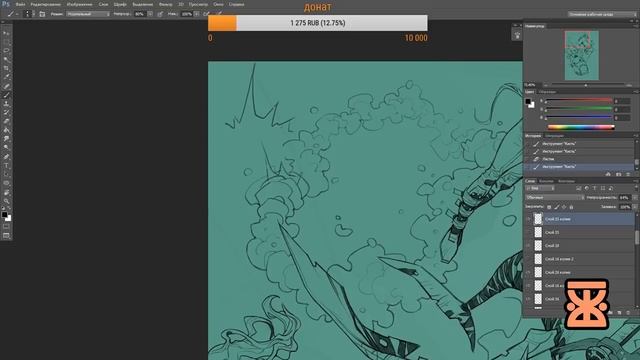
Task: Select the Zoom tool
Action: (x=6, y=201)
